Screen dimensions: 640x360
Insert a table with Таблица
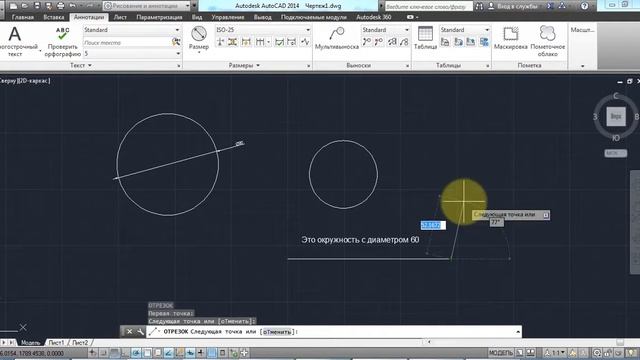click(x=425, y=38)
